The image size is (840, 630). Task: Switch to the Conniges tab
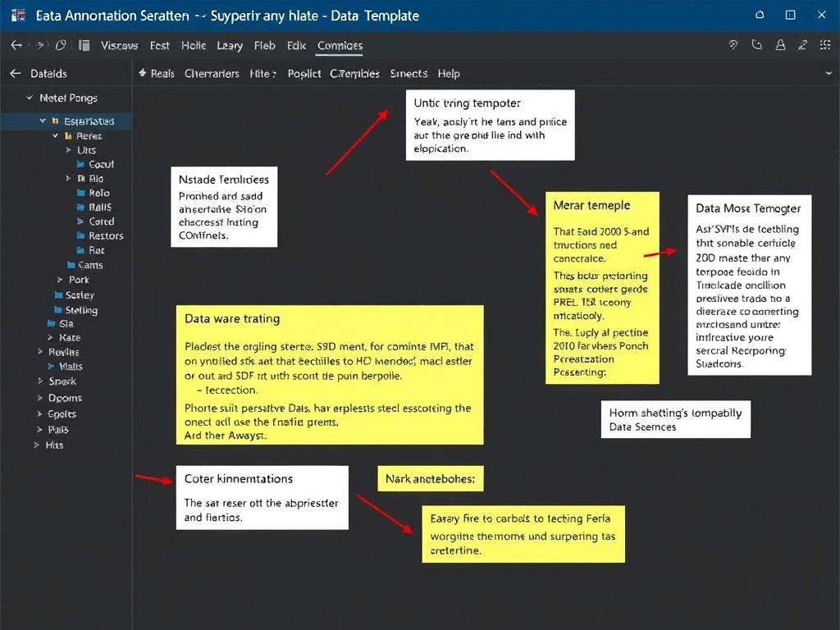click(340, 46)
